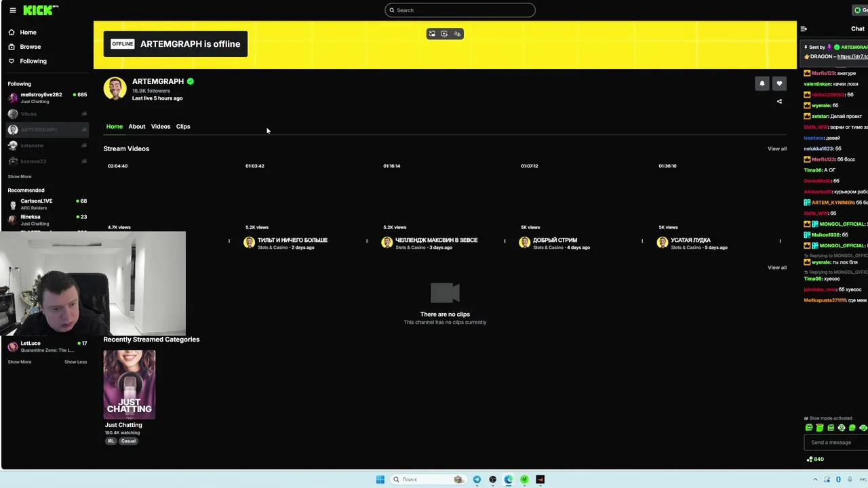Click microphone icon in system tray
Screen dimensions: 868x488
click(850, 480)
